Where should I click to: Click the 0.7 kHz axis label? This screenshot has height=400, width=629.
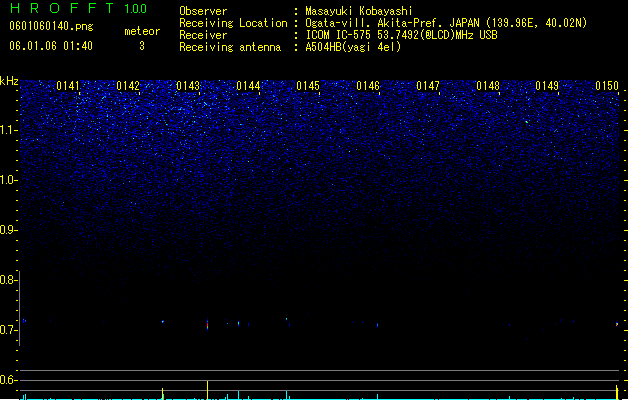pos(8,330)
